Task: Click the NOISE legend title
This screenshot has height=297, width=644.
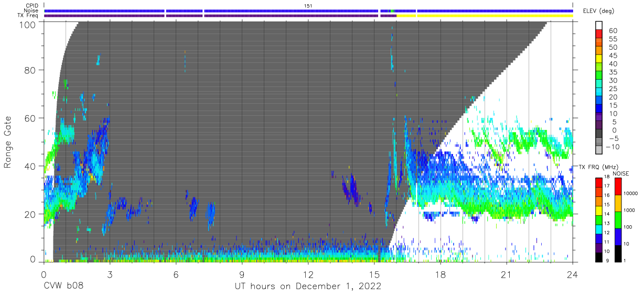Action: pyautogui.click(x=621, y=173)
